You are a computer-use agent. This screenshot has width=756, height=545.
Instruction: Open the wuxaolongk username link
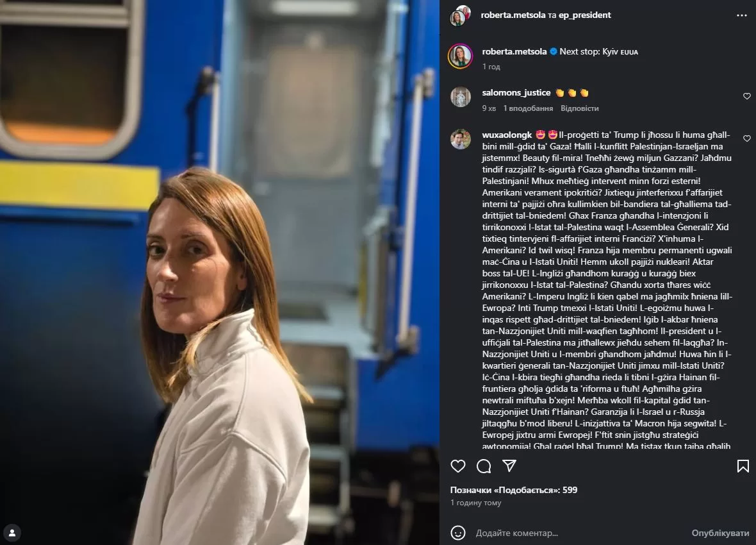click(507, 135)
